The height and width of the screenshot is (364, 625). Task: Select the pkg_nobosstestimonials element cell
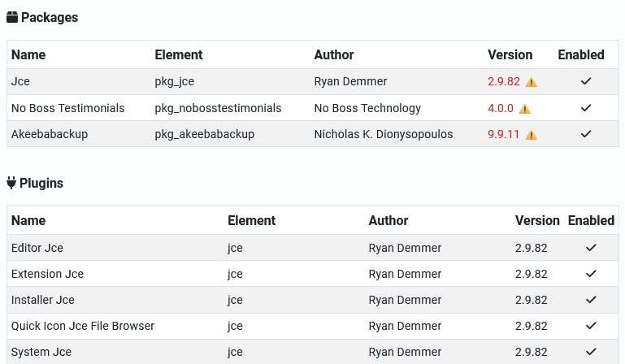click(x=218, y=108)
